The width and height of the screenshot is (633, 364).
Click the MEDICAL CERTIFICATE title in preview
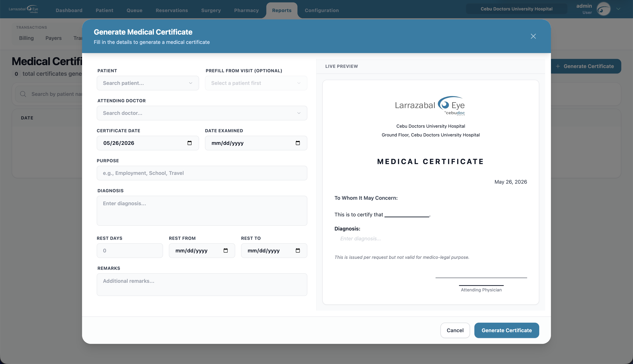[430, 162]
